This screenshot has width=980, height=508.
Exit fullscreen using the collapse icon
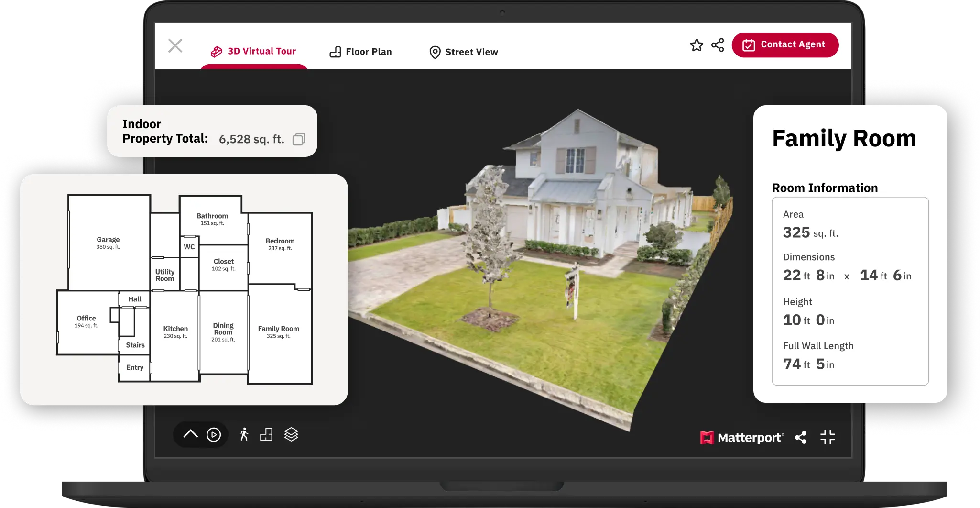(828, 437)
